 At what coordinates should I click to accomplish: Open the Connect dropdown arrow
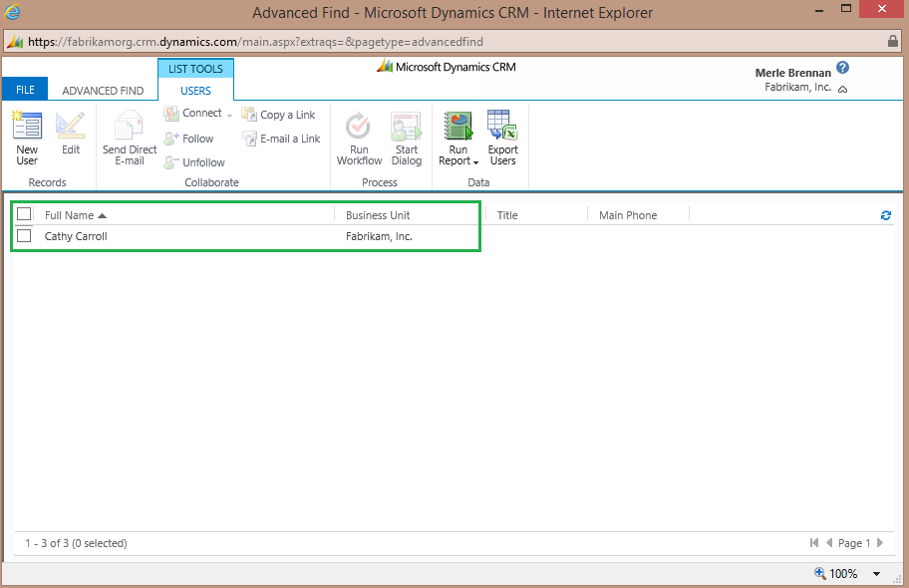tap(230, 115)
